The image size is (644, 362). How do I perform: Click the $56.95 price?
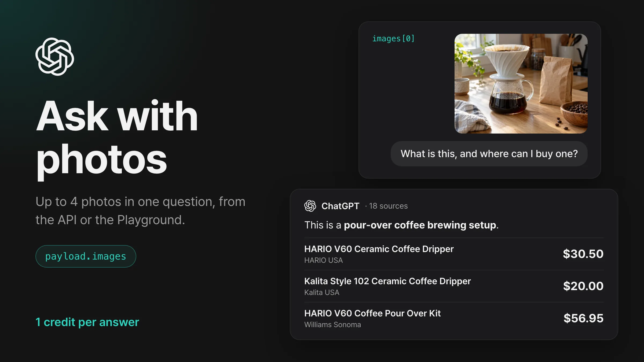coord(583,318)
